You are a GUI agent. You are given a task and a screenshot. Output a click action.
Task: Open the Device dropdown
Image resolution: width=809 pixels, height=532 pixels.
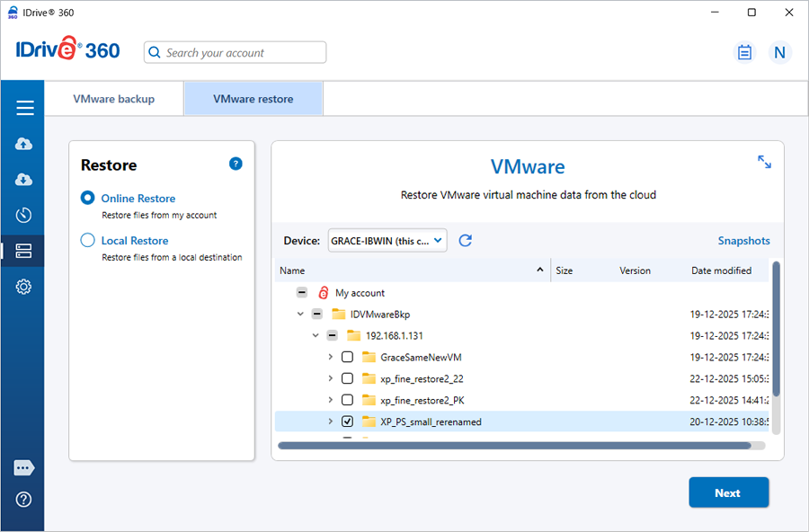click(387, 241)
